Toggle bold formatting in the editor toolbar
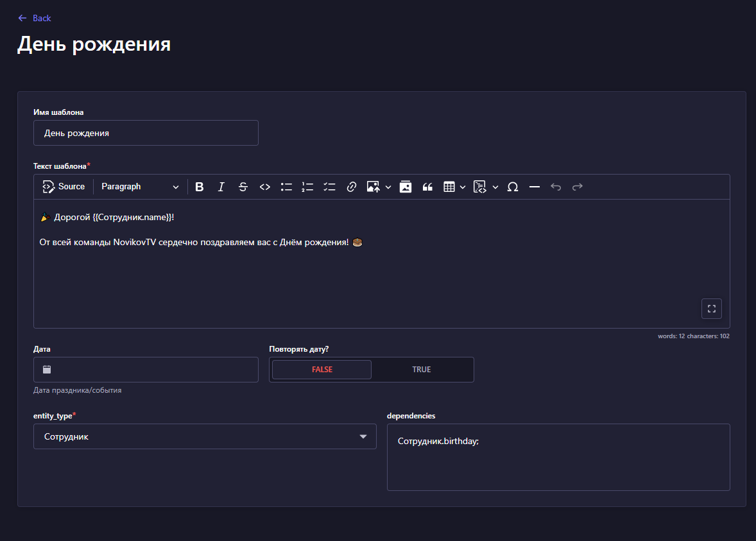756x541 pixels. pyautogui.click(x=200, y=187)
